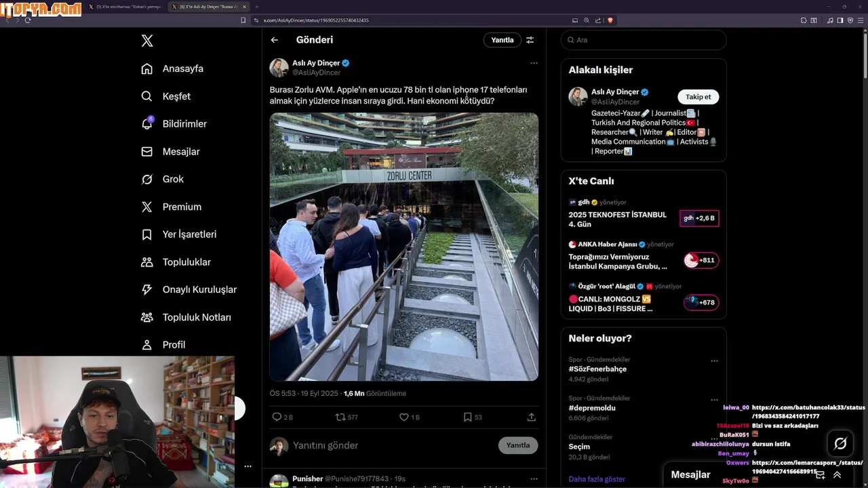
Task: Open the #SözFenerbahçe trending topic
Action: 597,369
